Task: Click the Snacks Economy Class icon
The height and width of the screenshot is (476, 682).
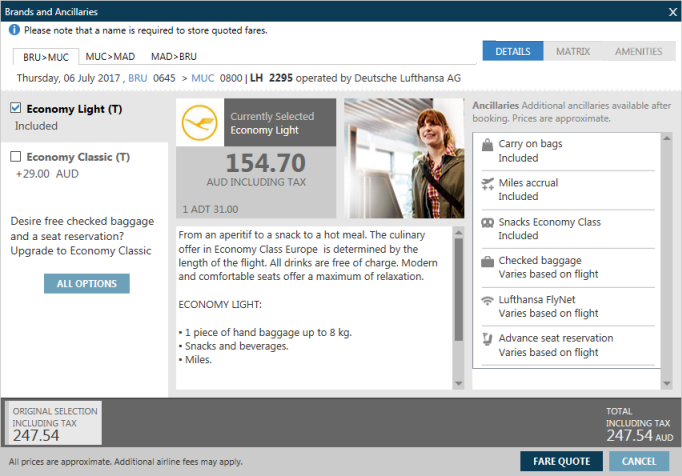Action: tap(487, 223)
